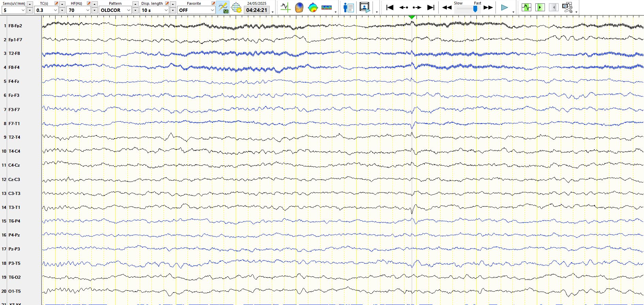Open the topographic scalp map icon
Image resolution: width=644 pixels, height=305 pixels.
[x=313, y=7]
